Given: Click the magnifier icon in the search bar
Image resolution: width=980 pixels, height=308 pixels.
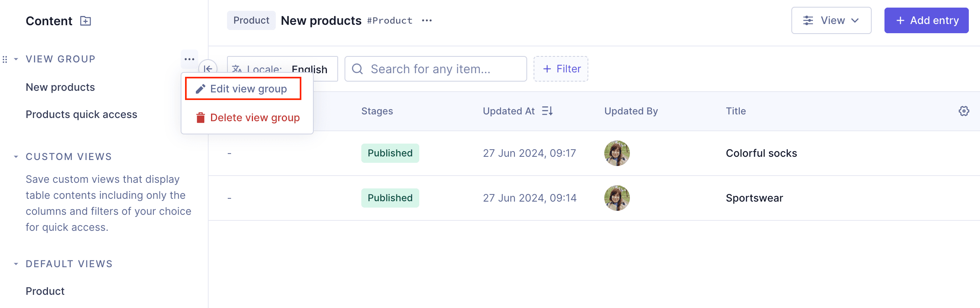Looking at the screenshot, I should [357, 69].
